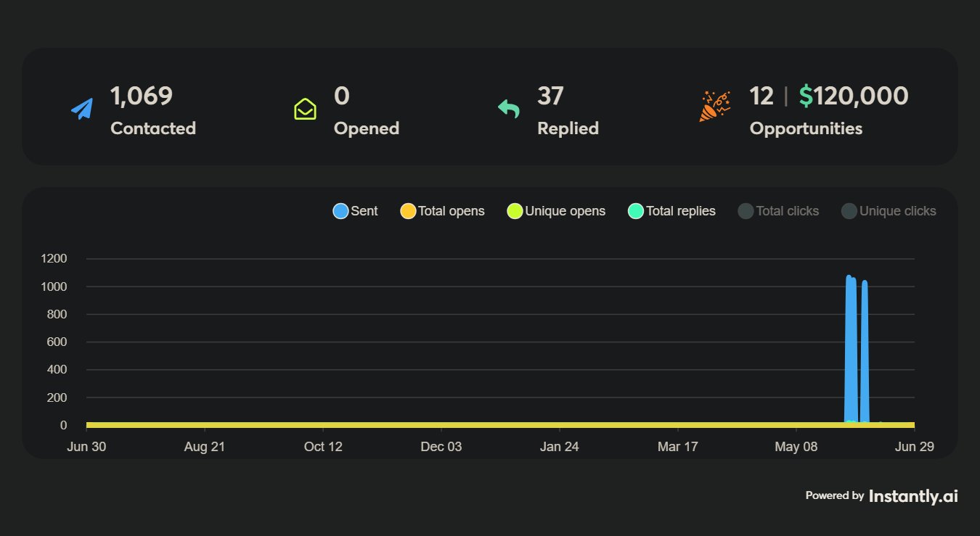Toggle the Total opens legend item
Screen dimensions: 980x536
pos(443,211)
